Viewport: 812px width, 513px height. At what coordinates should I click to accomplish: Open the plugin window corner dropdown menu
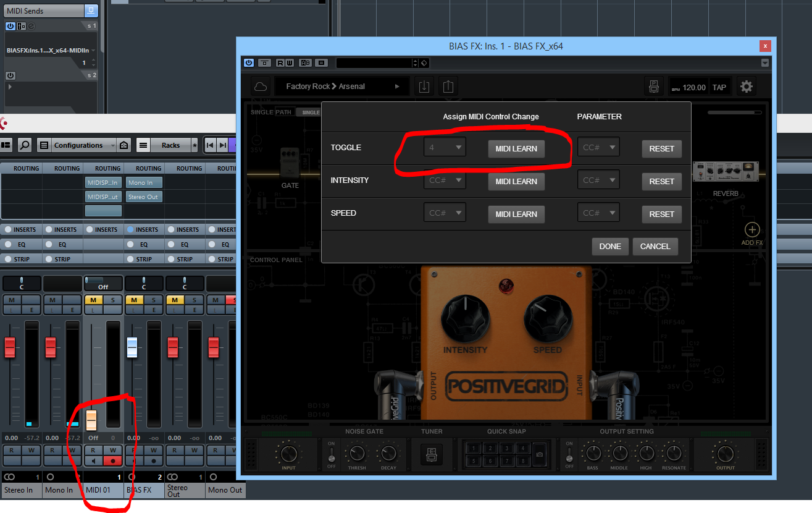(x=765, y=63)
